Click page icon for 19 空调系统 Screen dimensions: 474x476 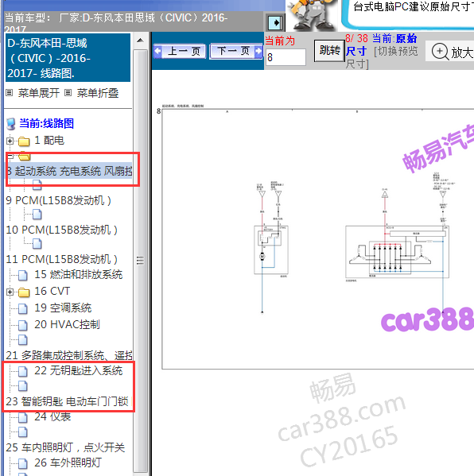tap(23, 309)
